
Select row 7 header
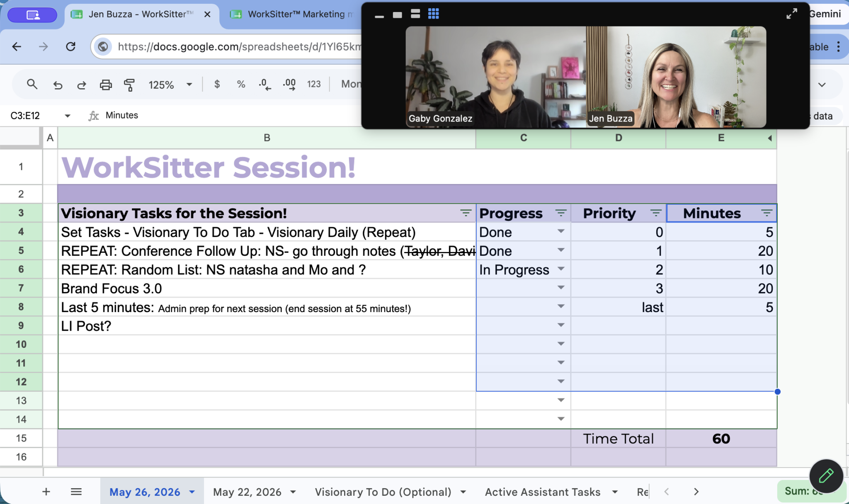click(21, 288)
